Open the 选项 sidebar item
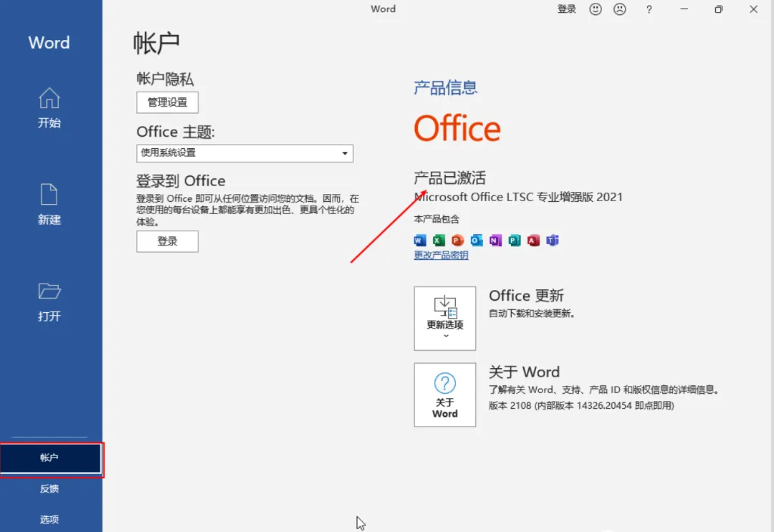The image size is (774, 532). (49, 519)
